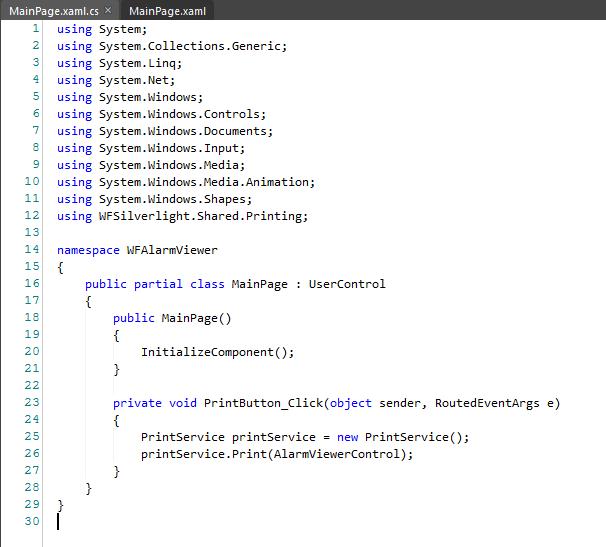Click the WFSilverlight.Shared.Printing using statement
Screen dimensions: 606x547
click(x=203, y=216)
